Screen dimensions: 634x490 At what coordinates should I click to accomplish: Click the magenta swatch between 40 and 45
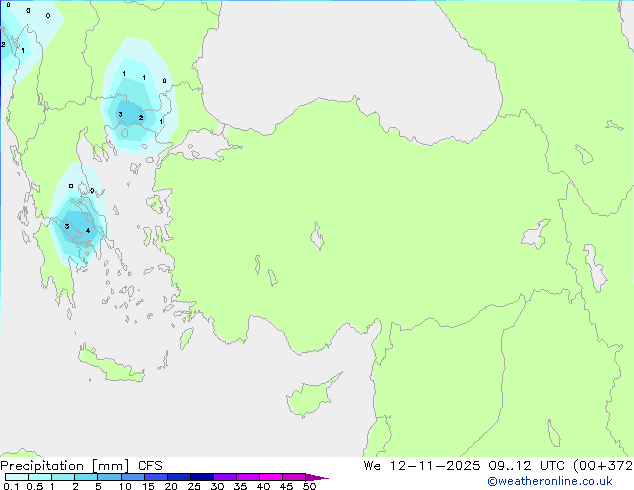pyautogui.click(x=271, y=477)
